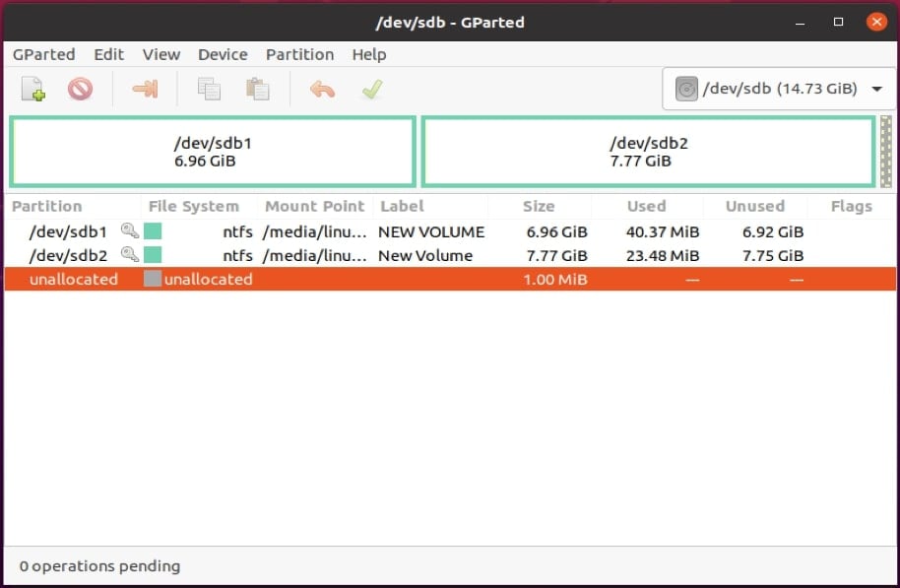
Task: Click the key icon next to /dev/sdb1
Action: pos(130,230)
